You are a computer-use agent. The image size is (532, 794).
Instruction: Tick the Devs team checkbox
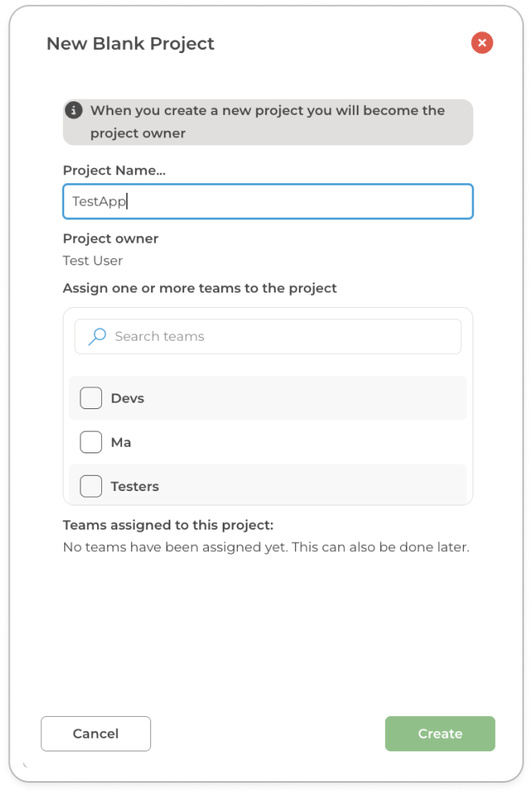pyautogui.click(x=92, y=398)
